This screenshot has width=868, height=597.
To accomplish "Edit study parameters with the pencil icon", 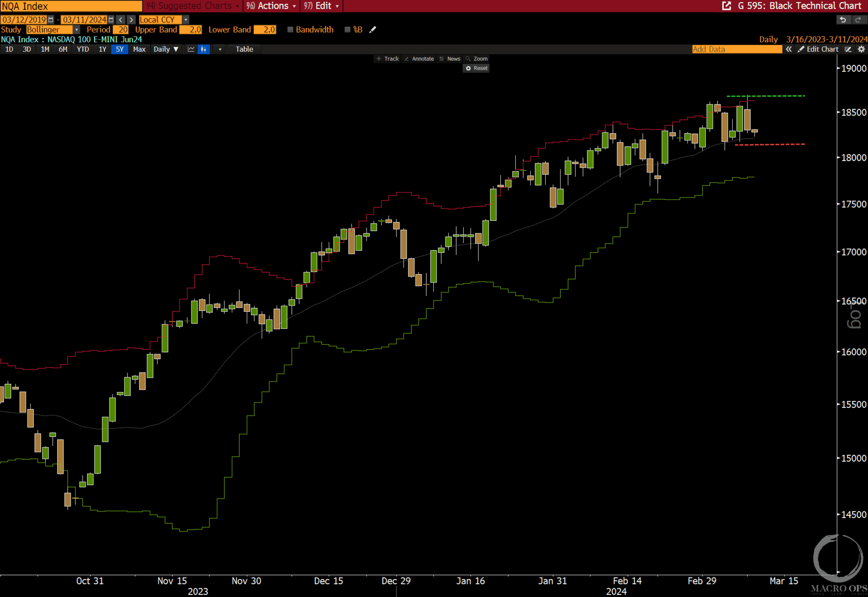I will coord(373,30).
